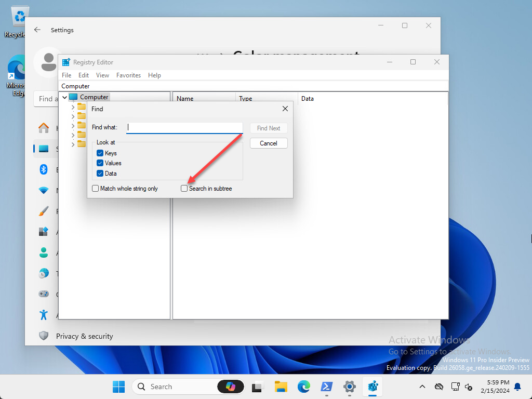The image size is (532, 399).
Task: Open Personalization brush icon in Settings
Action: (44, 211)
